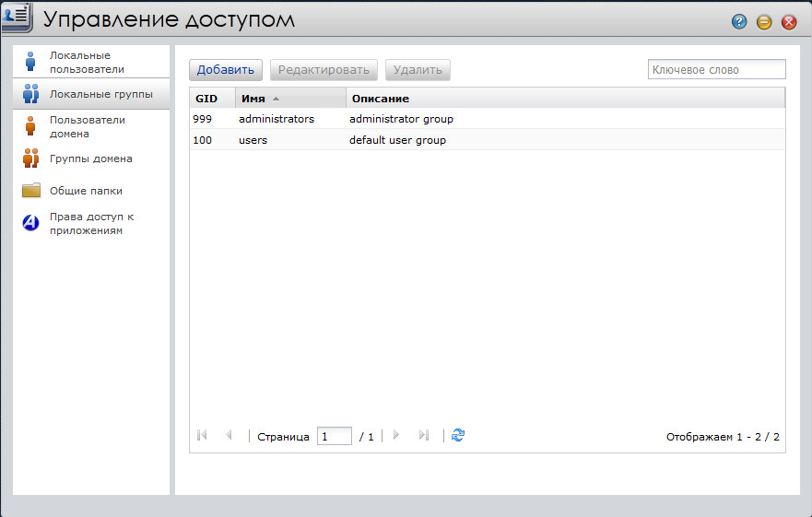
Task: Click the application access rights icon
Action: pyautogui.click(x=31, y=223)
